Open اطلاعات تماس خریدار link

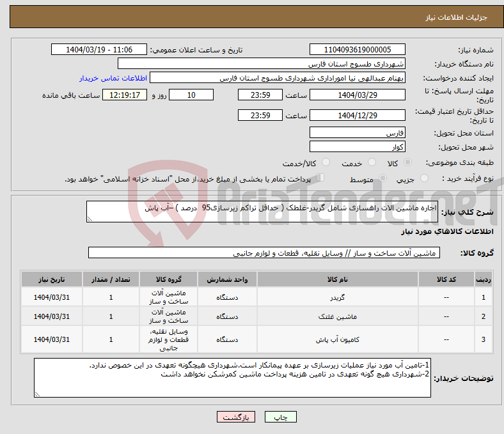[x=113, y=78]
